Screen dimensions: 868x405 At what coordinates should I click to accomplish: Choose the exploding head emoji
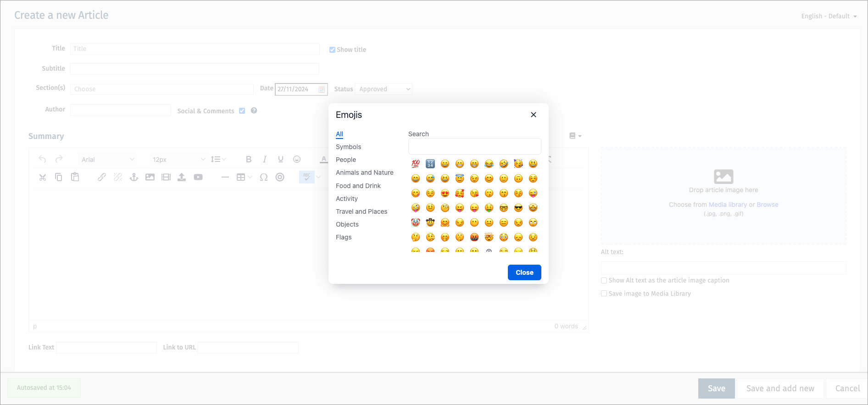pyautogui.click(x=489, y=237)
